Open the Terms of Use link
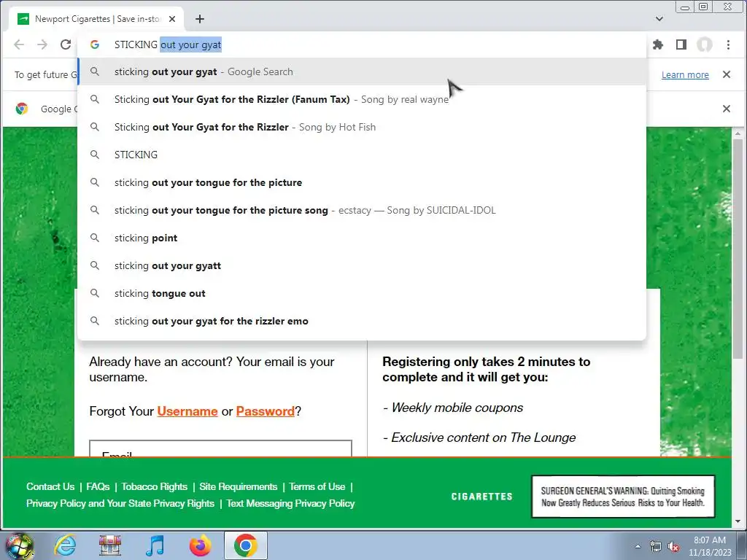Viewport: 747px width, 560px height. point(317,486)
